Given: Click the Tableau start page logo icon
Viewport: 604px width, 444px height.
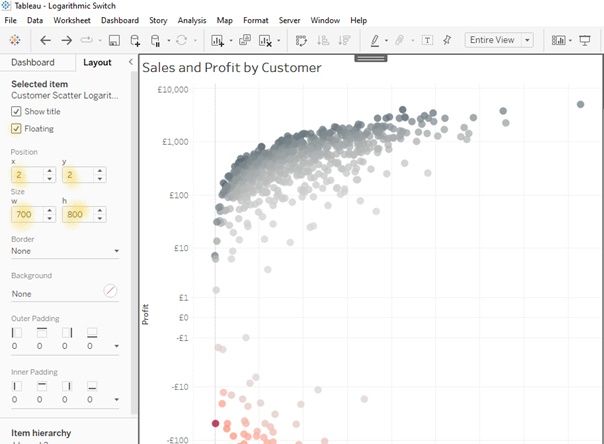Looking at the screenshot, I should 14,40.
